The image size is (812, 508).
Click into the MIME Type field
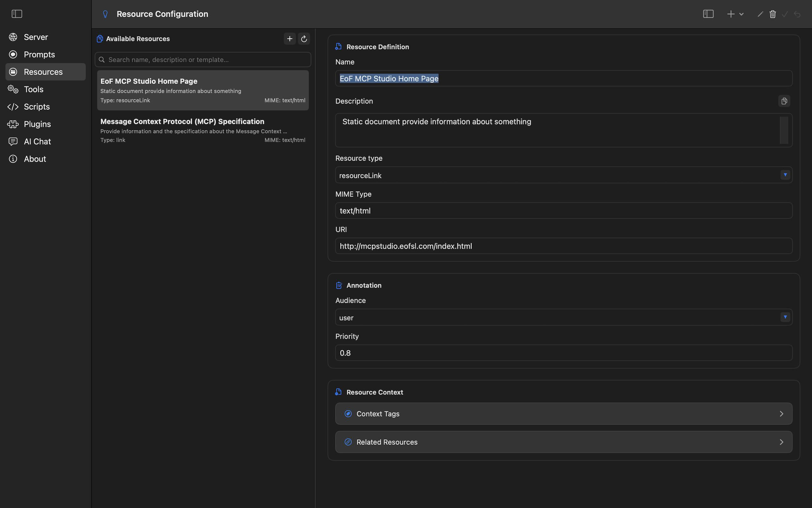(x=564, y=211)
